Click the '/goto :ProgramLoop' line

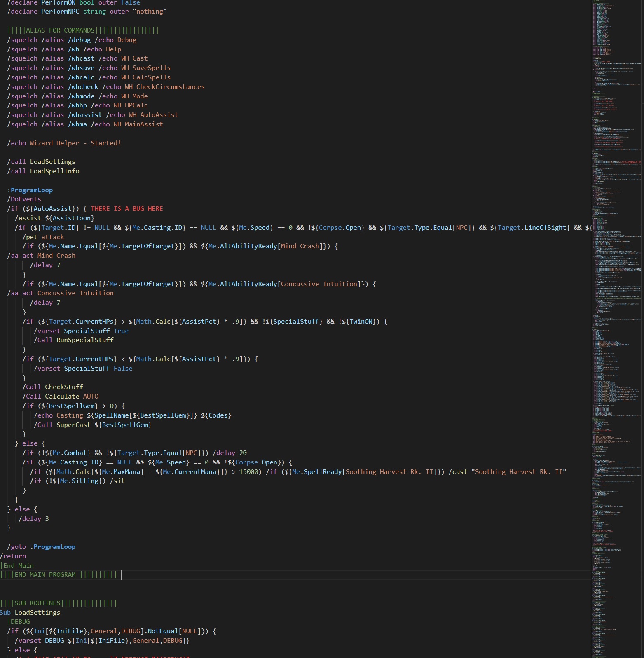(x=41, y=547)
